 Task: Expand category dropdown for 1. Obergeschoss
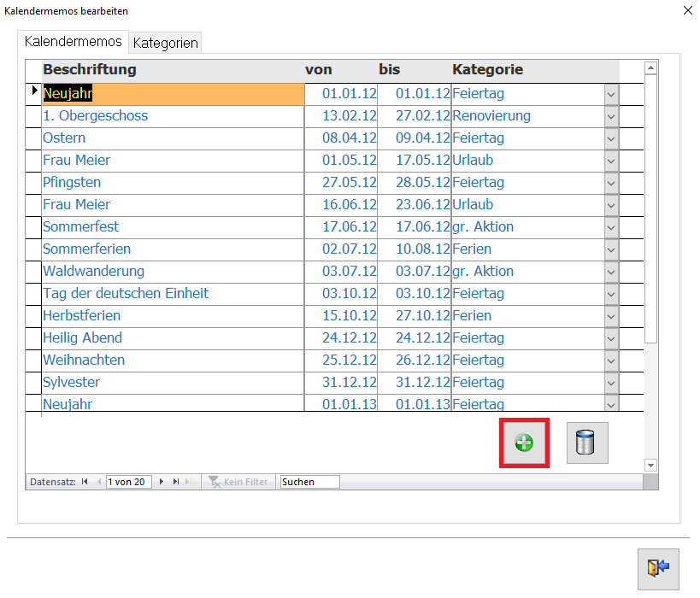pyautogui.click(x=611, y=116)
